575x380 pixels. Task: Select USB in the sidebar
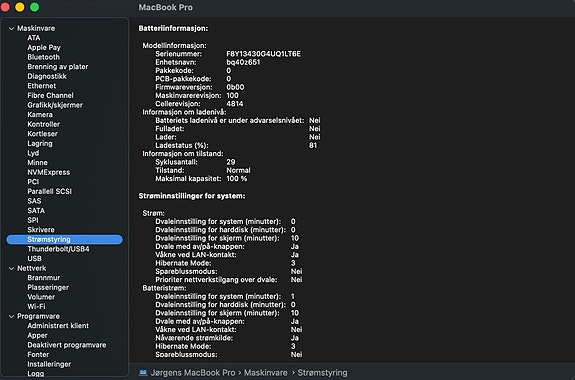coord(34,259)
